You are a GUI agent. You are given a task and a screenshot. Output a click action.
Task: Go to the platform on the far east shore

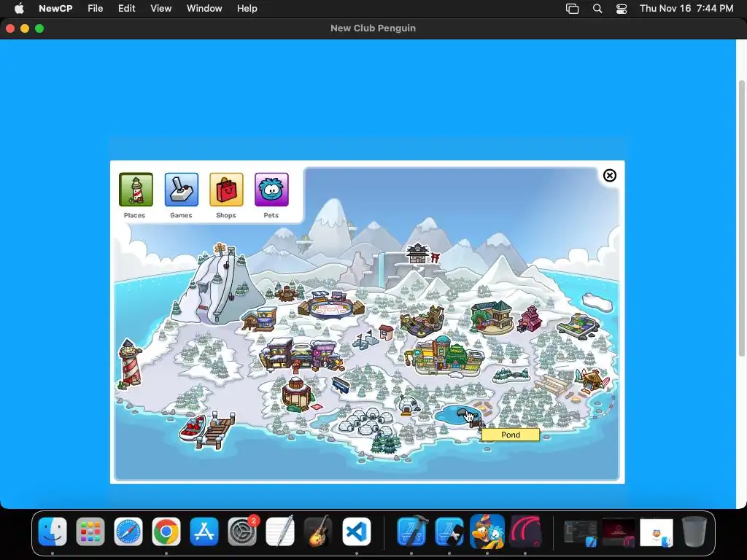point(578,326)
